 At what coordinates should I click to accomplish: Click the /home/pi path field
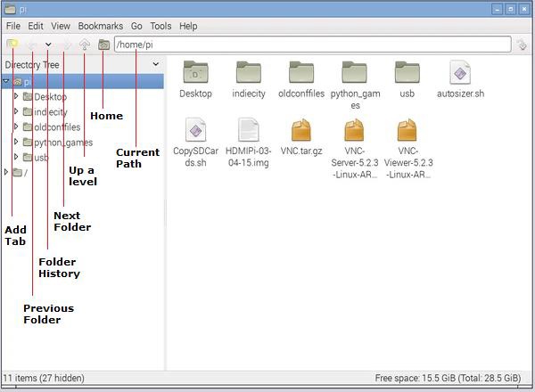point(313,45)
